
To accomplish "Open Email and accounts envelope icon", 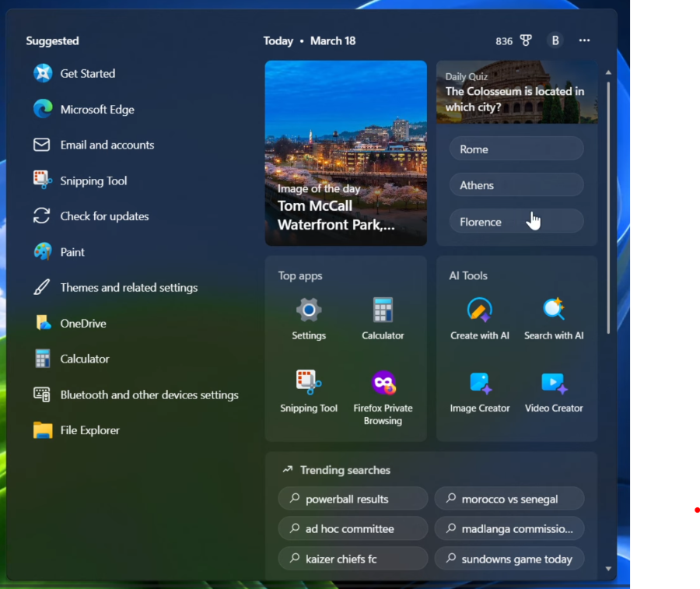I will coord(42,145).
